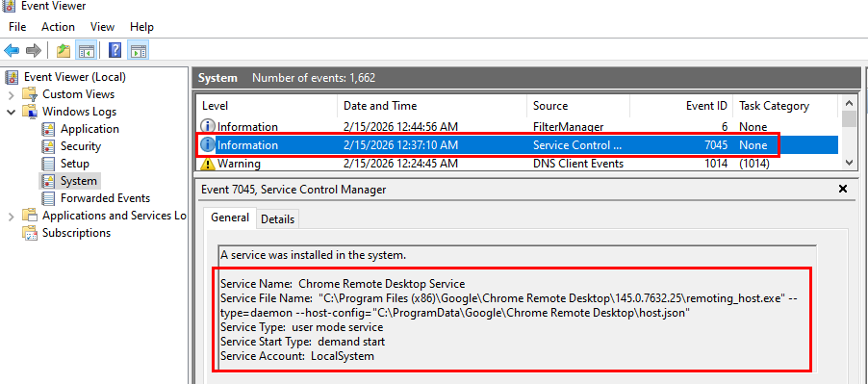Click the 'Number of events: 1,662' header text
868x384 pixels.
(314, 78)
